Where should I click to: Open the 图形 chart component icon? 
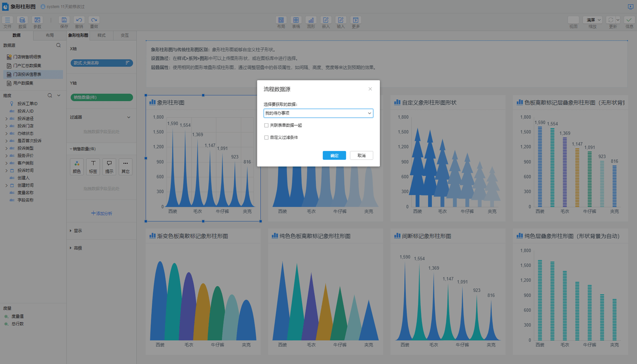click(311, 20)
